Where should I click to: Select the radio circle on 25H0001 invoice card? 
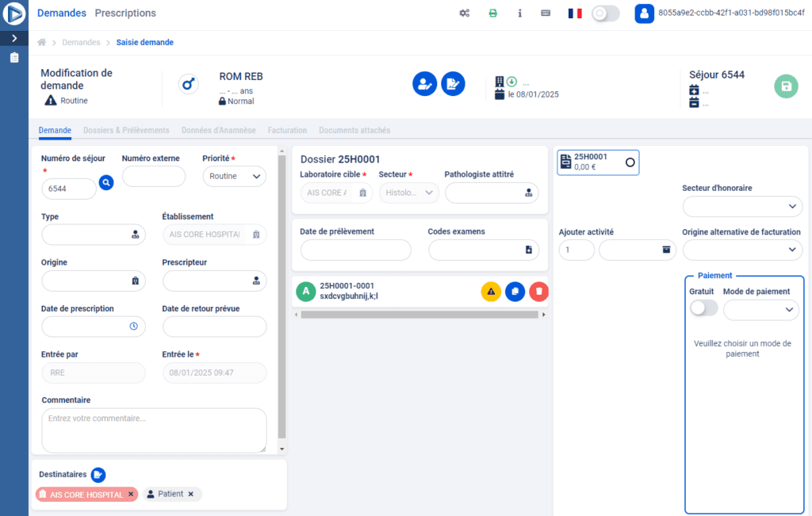click(x=630, y=162)
